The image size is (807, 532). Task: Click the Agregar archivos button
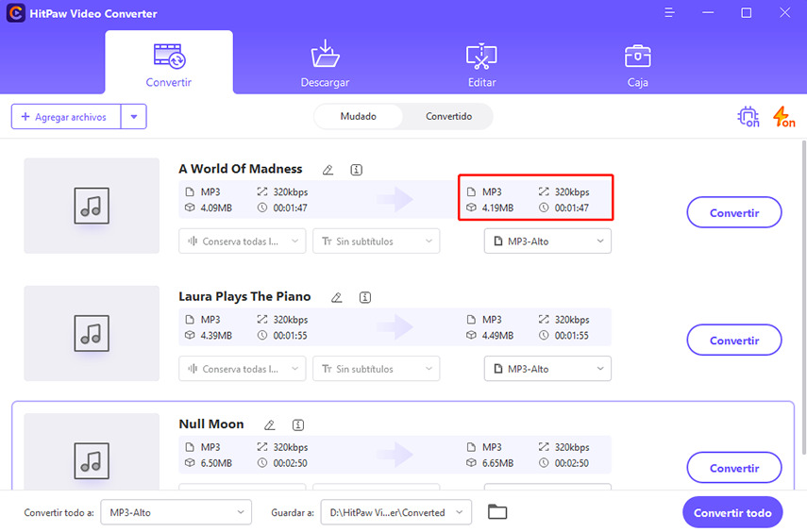66,117
